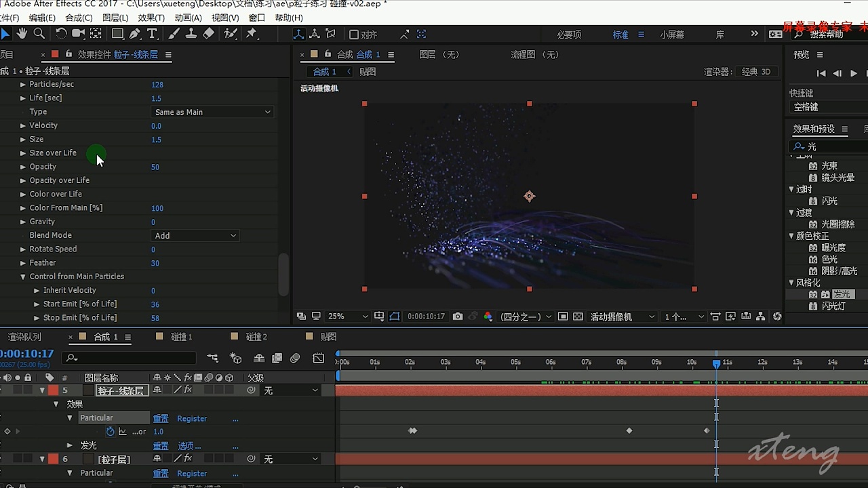Select the Pan Behind anchor point tool
Screen dimensions: 868x488
[96, 33]
